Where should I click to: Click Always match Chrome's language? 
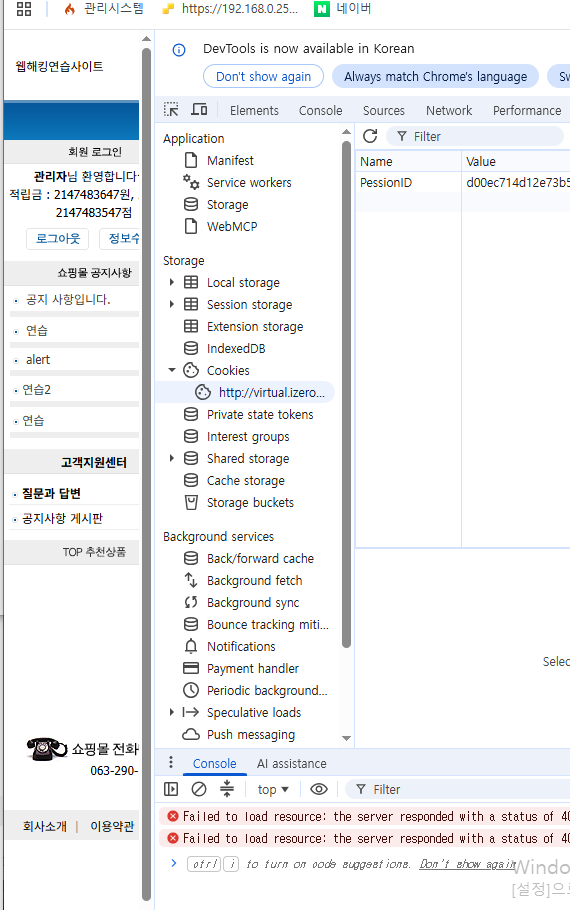coord(435,77)
